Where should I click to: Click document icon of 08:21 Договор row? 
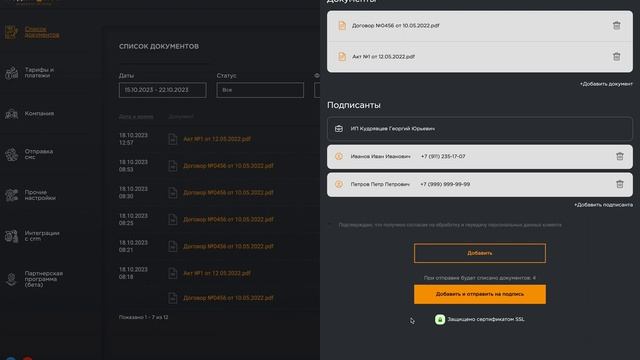click(173, 247)
